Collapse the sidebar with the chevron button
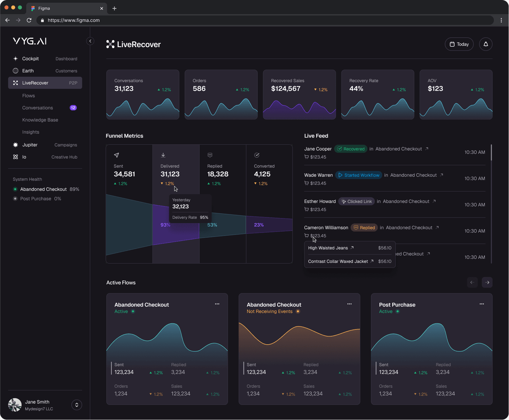The image size is (509, 420). pyautogui.click(x=90, y=41)
